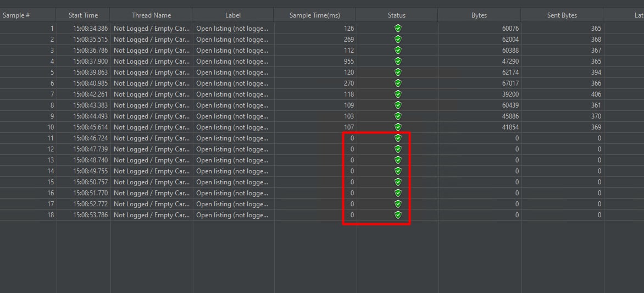Click the sample time value 126
This screenshot has height=293, width=644.
(x=348, y=29)
